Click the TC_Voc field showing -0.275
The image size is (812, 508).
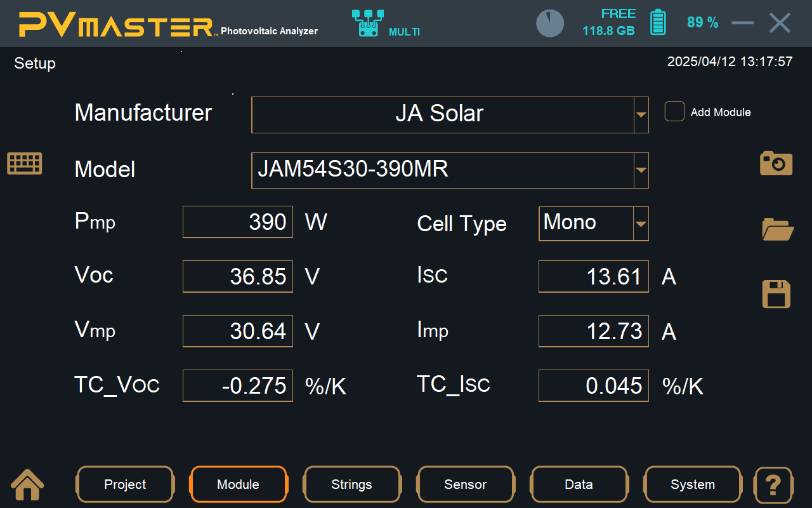(238, 385)
